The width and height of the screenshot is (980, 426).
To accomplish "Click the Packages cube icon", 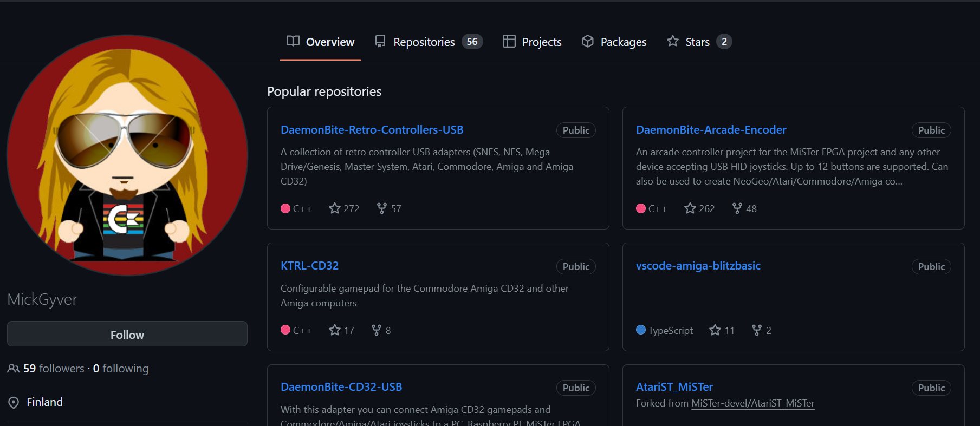I will (588, 41).
